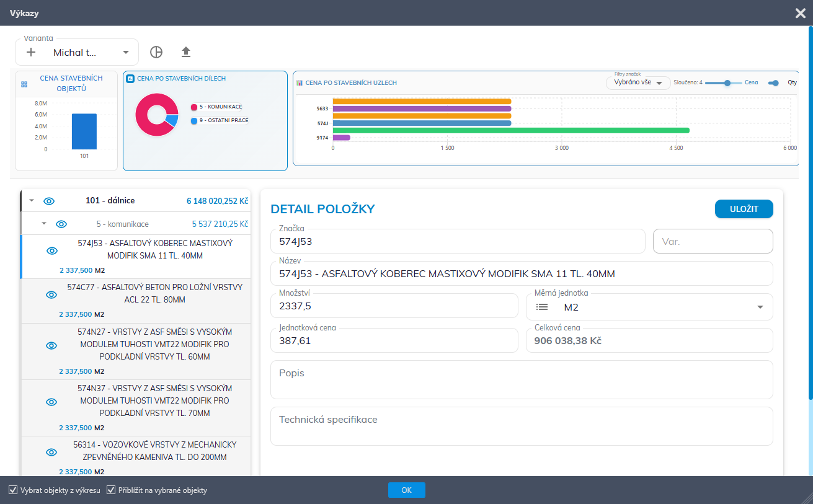Click the OK button
Image resolution: width=813 pixels, height=504 pixels.
coord(406,490)
